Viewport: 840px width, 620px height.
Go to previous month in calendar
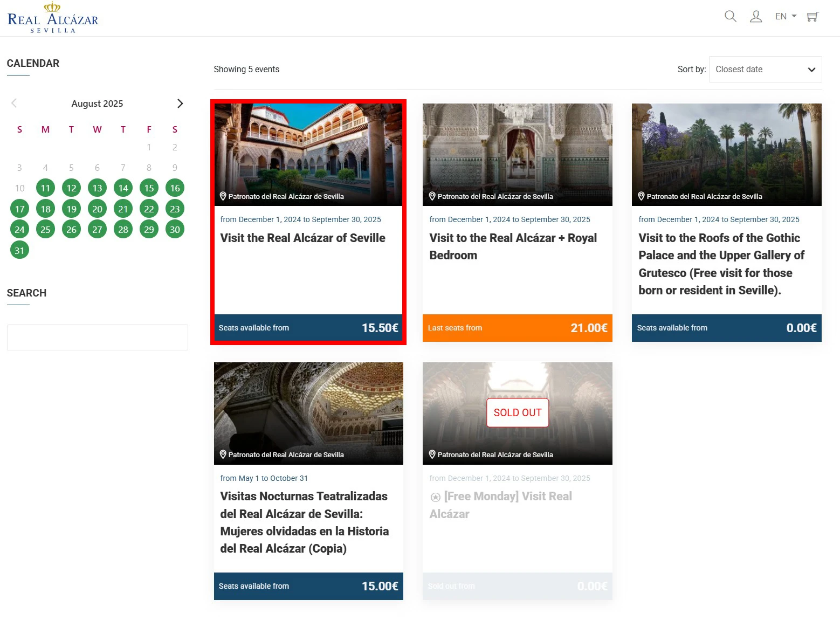tap(15, 104)
